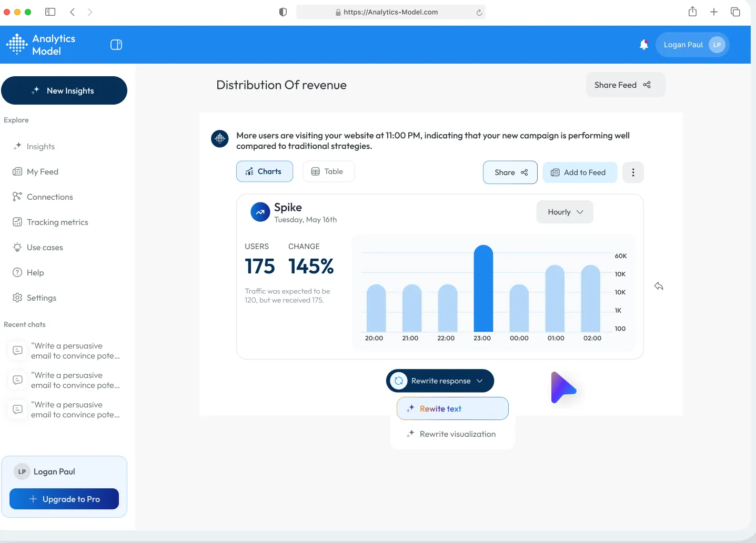This screenshot has height=543, width=756.
Task: Click the refresh icon in Rewrite response
Action: (x=399, y=381)
